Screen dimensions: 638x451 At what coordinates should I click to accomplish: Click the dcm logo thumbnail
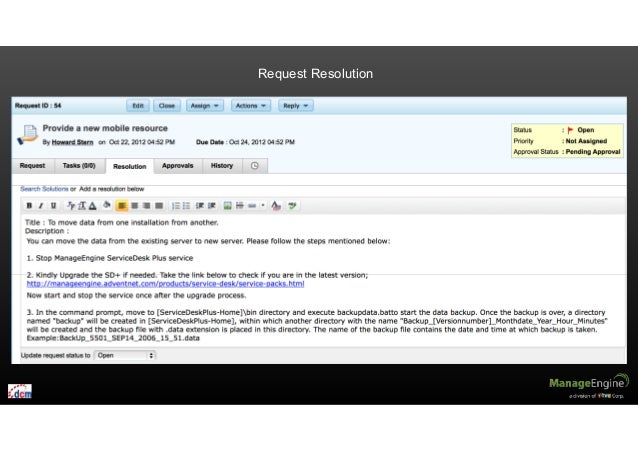(x=20, y=391)
